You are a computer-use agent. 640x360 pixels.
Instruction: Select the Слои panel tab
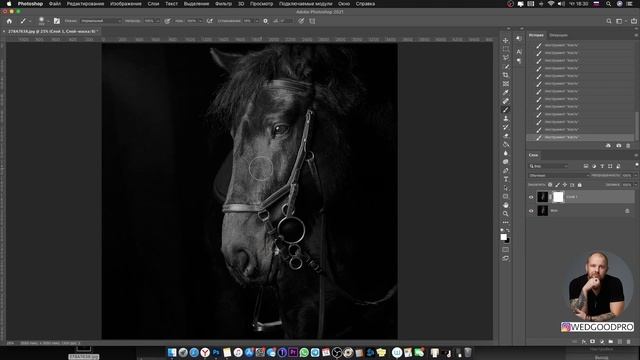click(533, 155)
